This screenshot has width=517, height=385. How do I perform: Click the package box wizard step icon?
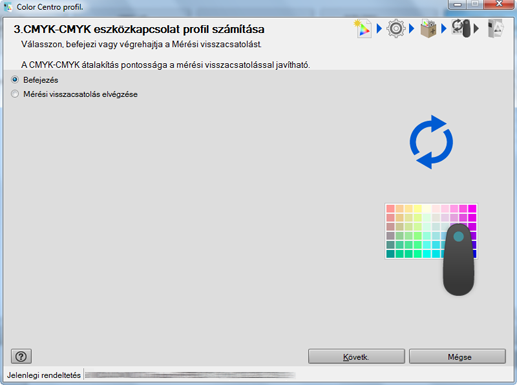[x=428, y=29]
